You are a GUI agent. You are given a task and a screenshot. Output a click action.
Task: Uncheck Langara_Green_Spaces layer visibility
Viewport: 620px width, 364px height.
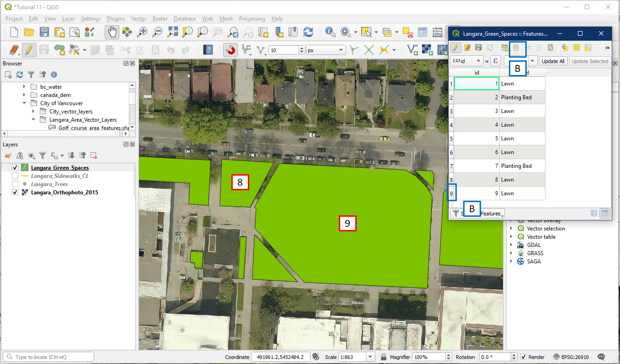pyautogui.click(x=15, y=168)
